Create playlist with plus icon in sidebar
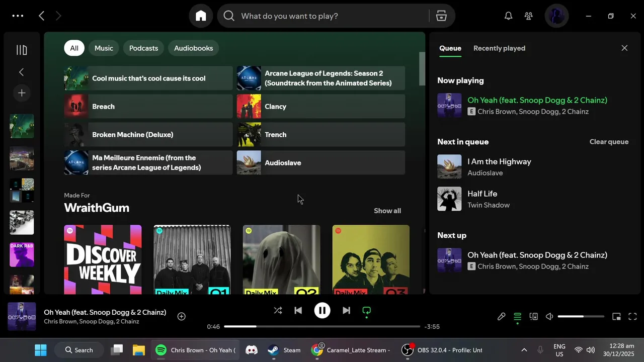644x362 pixels. [x=22, y=93]
